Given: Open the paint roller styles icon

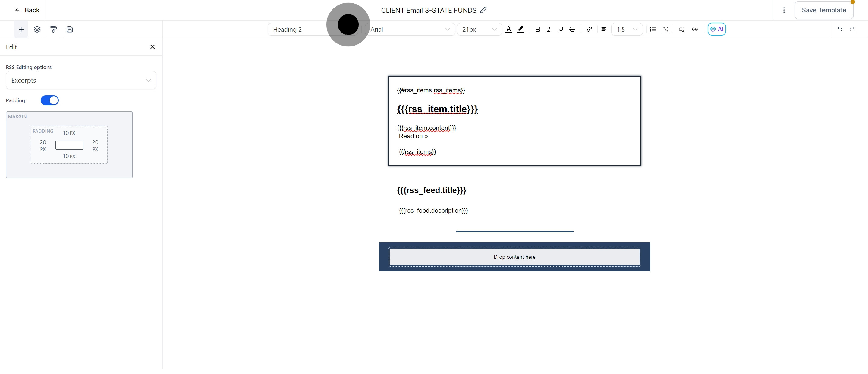Looking at the screenshot, I should (53, 29).
